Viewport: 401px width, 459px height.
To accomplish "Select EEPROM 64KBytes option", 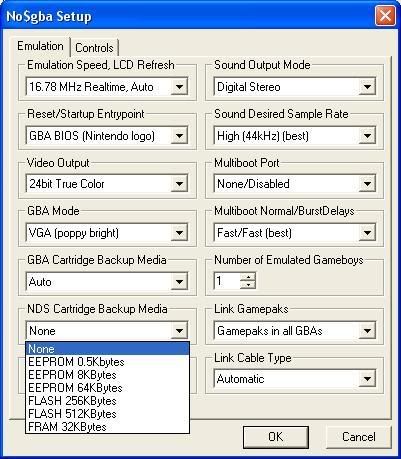I will point(107,388).
